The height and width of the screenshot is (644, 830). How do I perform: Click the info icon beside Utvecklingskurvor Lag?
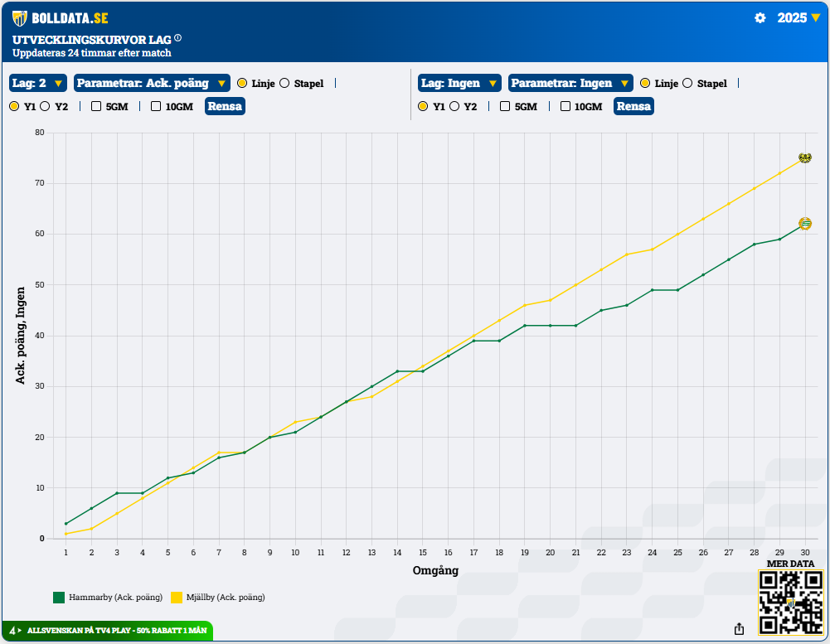coord(178,38)
